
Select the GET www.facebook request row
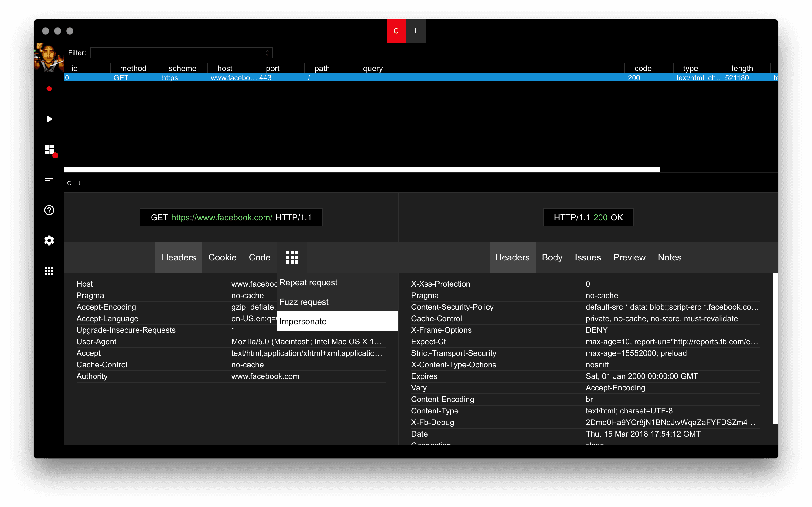pyautogui.click(x=421, y=78)
